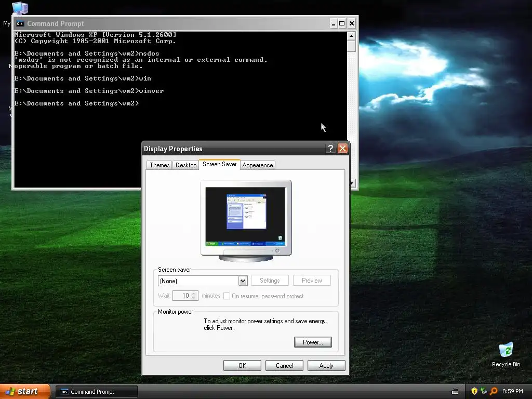Image resolution: width=532 pixels, height=399 pixels.
Task: Click the taskbar clock showing 8:59 PM
Action: (x=512, y=391)
